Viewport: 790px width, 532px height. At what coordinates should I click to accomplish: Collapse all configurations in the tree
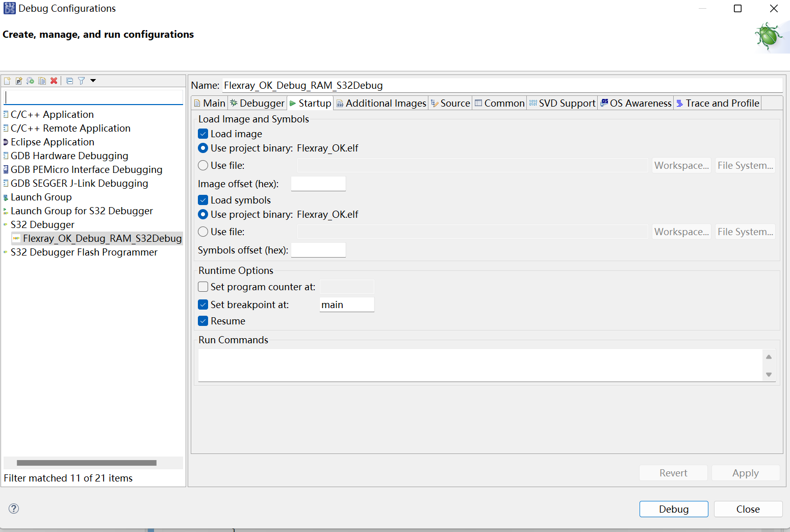(70, 81)
